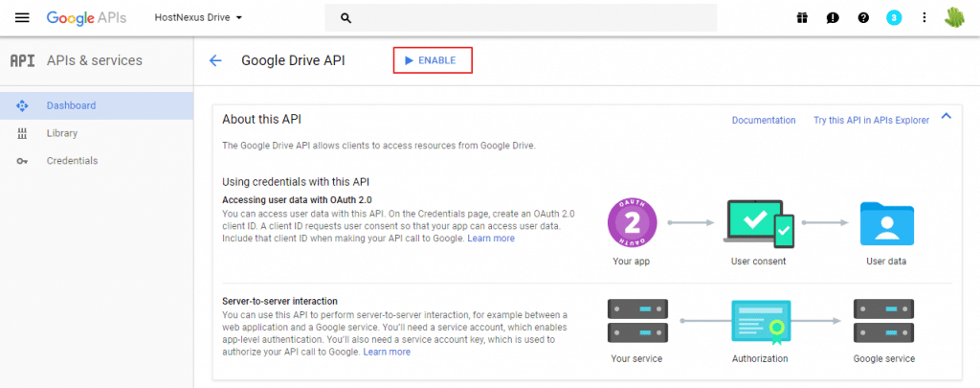Click the API icon beside APIs & services

point(23,60)
